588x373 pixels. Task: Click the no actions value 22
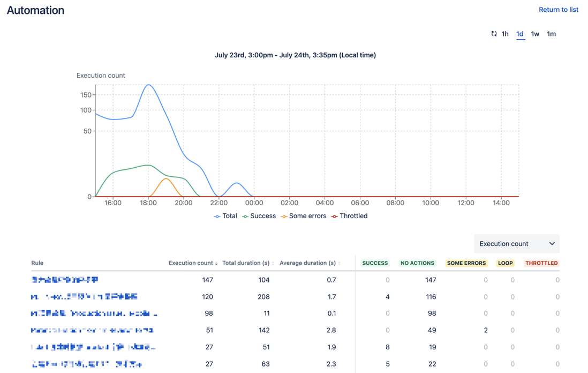[432, 364]
